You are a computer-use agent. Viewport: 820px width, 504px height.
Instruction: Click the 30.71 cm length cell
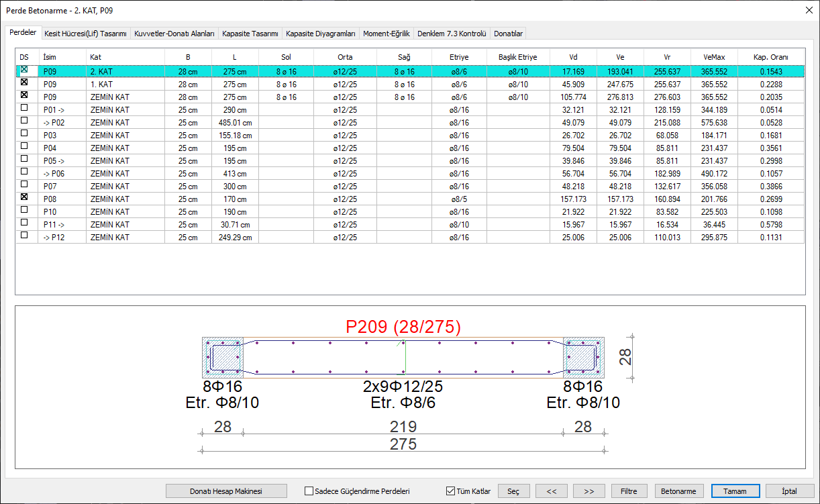coord(236,225)
